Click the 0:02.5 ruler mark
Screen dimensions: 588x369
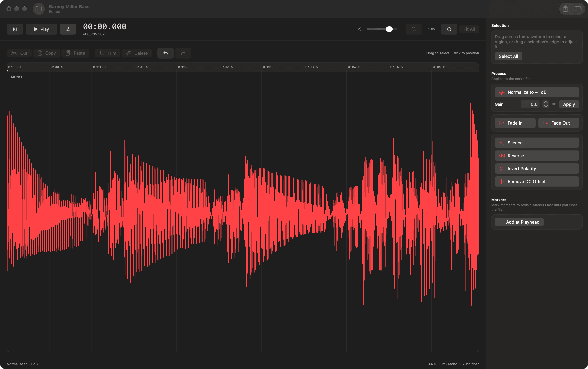227,67
